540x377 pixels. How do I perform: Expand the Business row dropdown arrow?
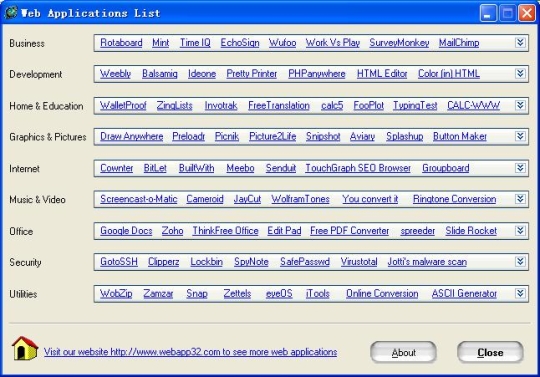click(520, 43)
